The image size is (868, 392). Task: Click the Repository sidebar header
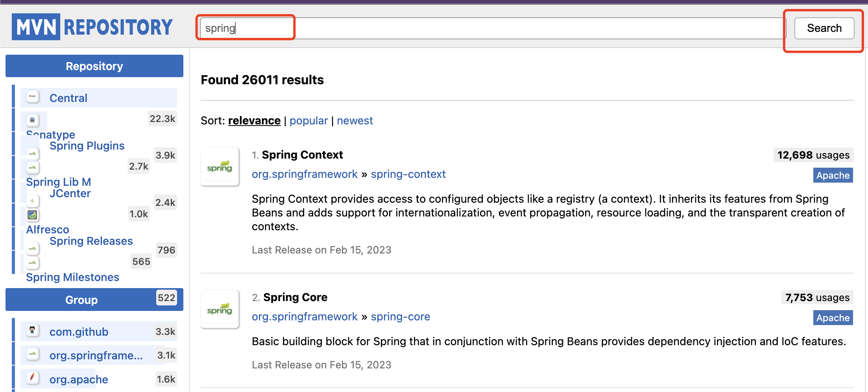(94, 66)
